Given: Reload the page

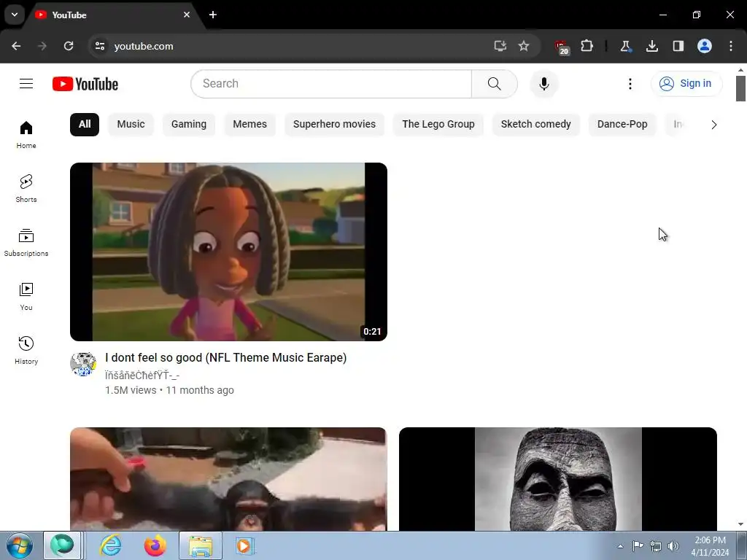Looking at the screenshot, I should [69, 46].
